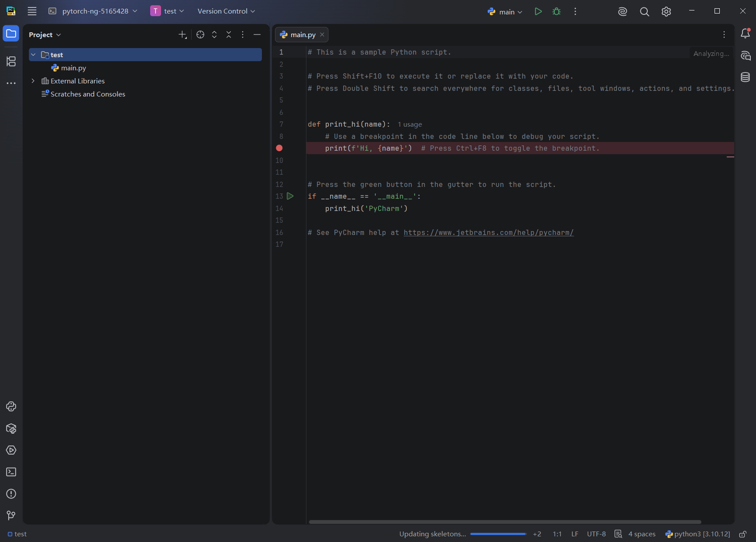
Task: Open AI chat panel on right sidebar
Action: pyautogui.click(x=745, y=55)
